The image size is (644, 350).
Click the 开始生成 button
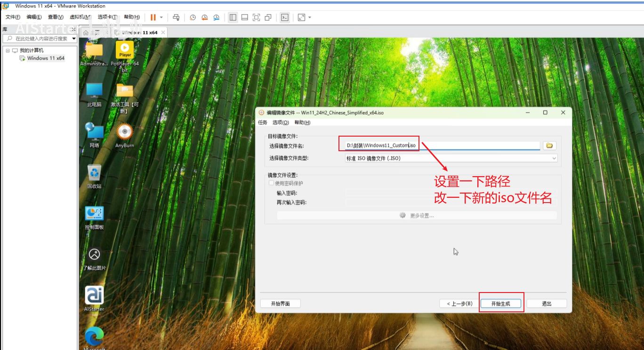coord(500,304)
